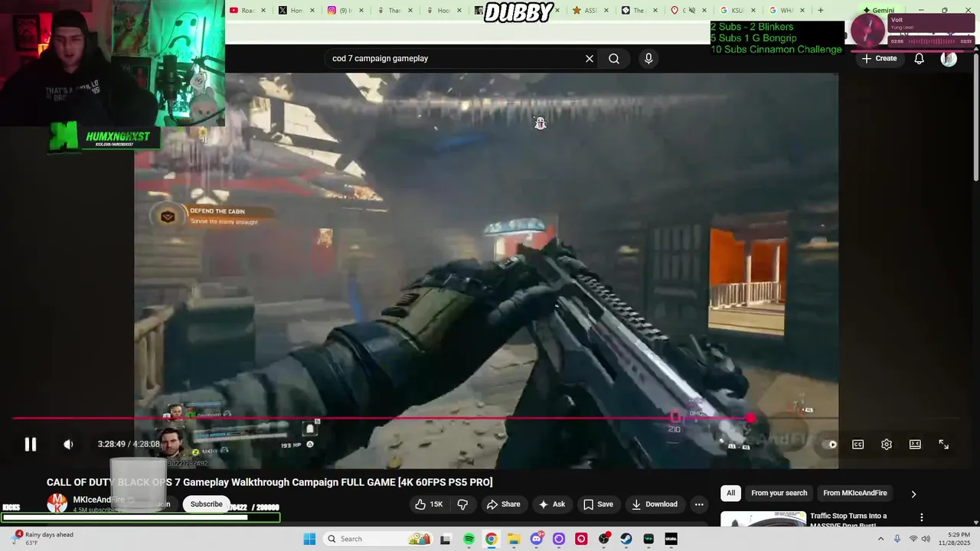Click the Windows taskbar Search box
Image resolution: width=980 pixels, height=551 pixels.
pyautogui.click(x=378, y=539)
